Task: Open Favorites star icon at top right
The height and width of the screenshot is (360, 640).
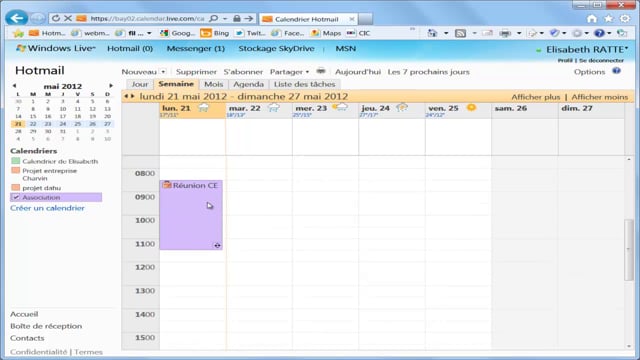Action: 609,18
